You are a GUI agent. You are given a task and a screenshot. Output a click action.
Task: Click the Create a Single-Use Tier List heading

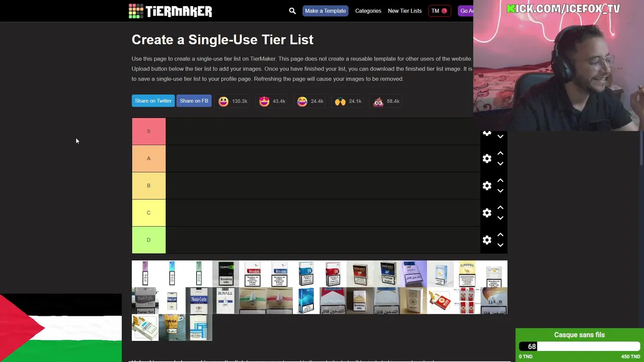pyautogui.click(x=222, y=40)
